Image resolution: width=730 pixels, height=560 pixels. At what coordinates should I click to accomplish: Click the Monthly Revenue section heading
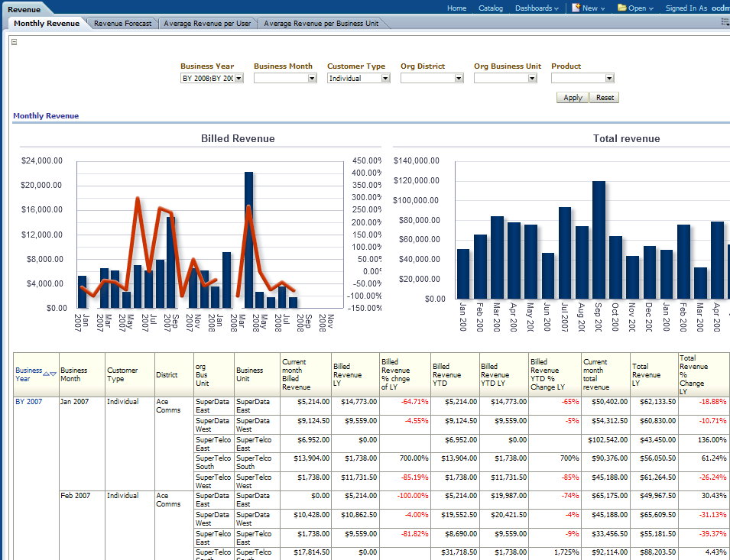coord(46,116)
